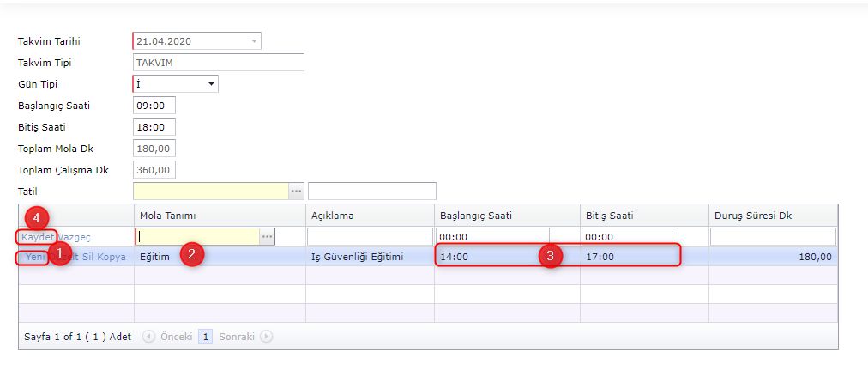Cancel editing with the Vazgeç link
Screen dimensions: 868x371
[75, 236]
